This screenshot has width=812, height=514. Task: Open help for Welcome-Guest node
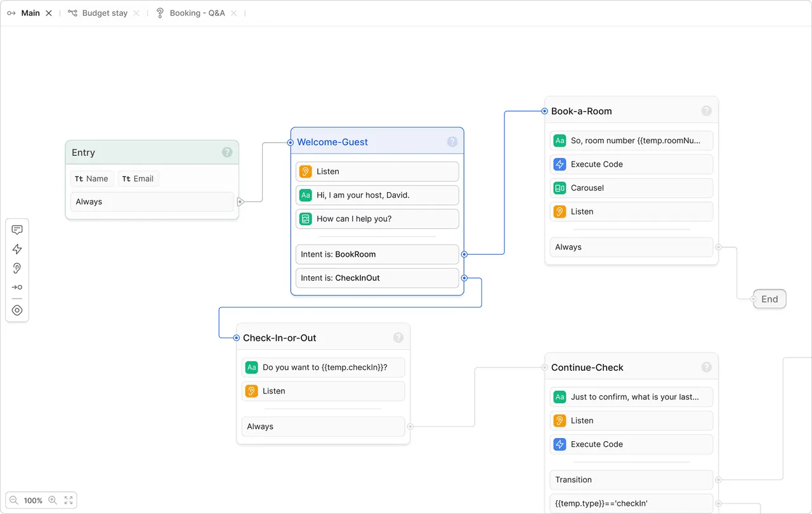[x=452, y=141]
